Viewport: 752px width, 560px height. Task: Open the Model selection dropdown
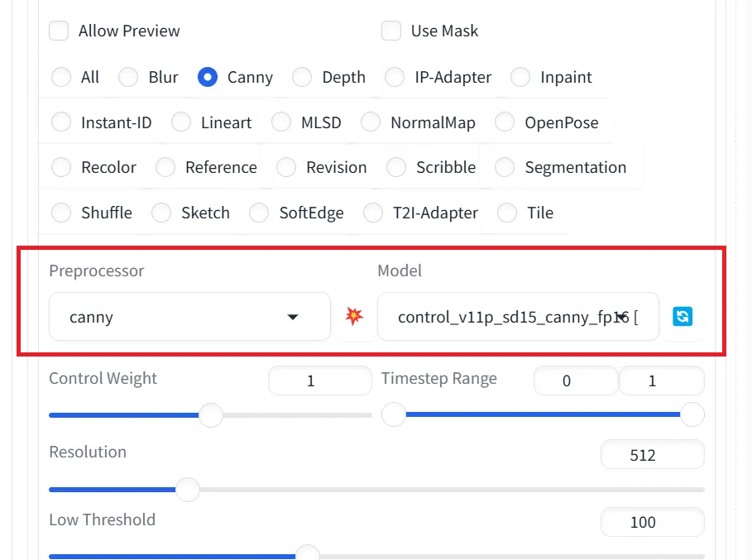pos(518,316)
